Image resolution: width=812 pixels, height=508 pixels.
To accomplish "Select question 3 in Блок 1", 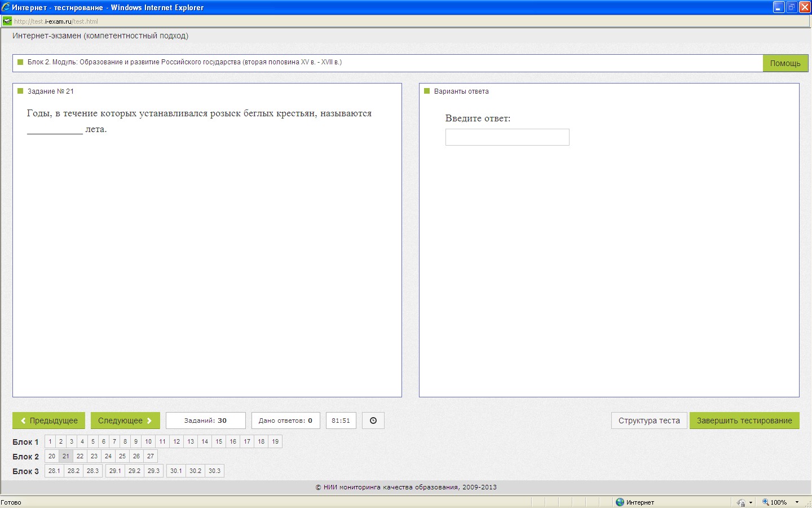I will 72,441.
